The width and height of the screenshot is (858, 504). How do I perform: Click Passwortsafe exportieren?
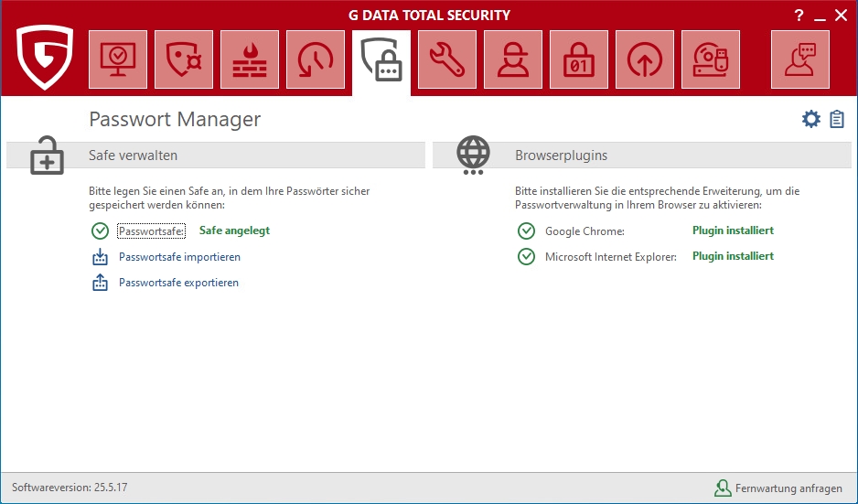click(x=178, y=283)
